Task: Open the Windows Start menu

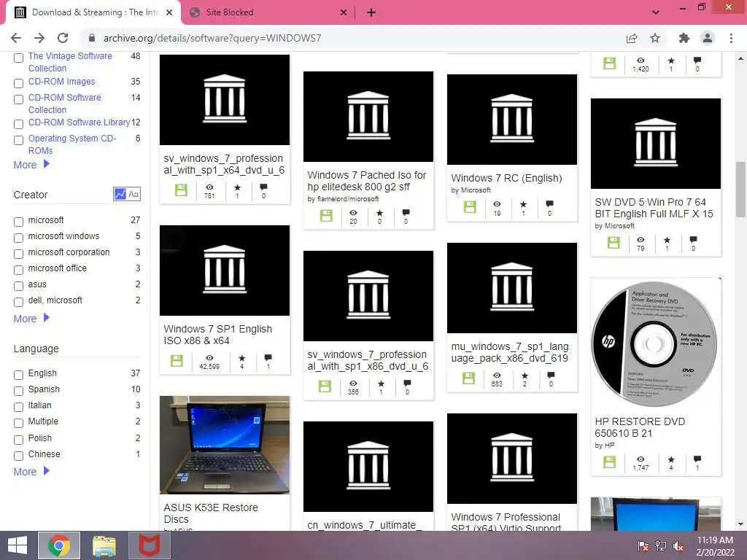Action: pyautogui.click(x=18, y=545)
